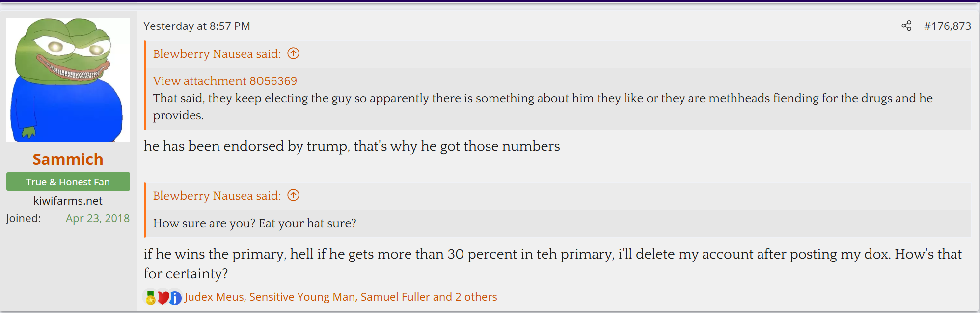Click the "True & Honest Fan" user banner
This screenshot has height=313, width=980.
tap(68, 182)
